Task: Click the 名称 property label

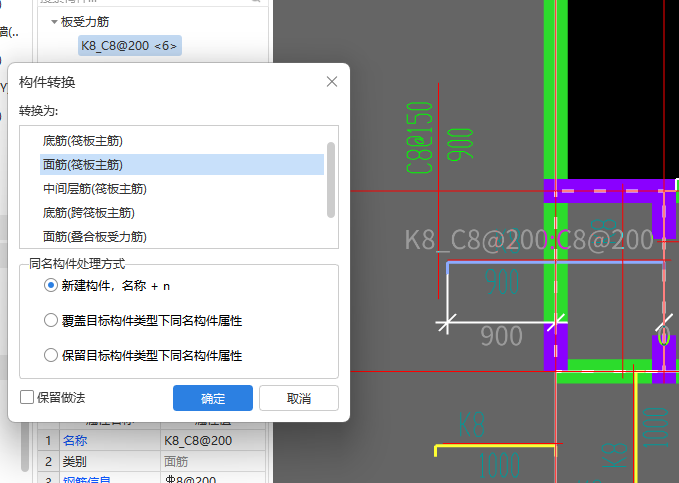Action: click(x=75, y=441)
